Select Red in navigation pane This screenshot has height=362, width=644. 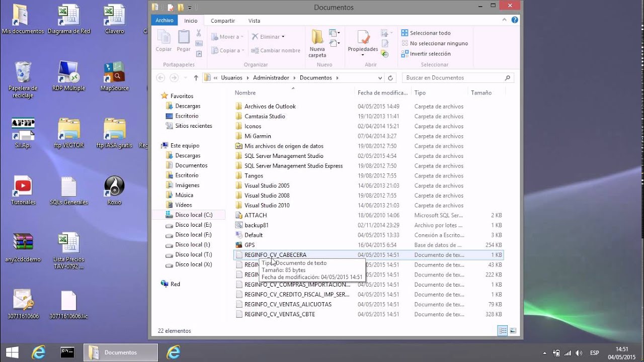pyautogui.click(x=175, y=284)
